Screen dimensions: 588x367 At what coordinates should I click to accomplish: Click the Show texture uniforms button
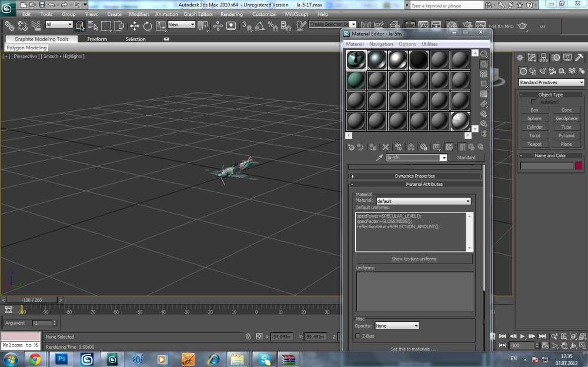(414, 259)
